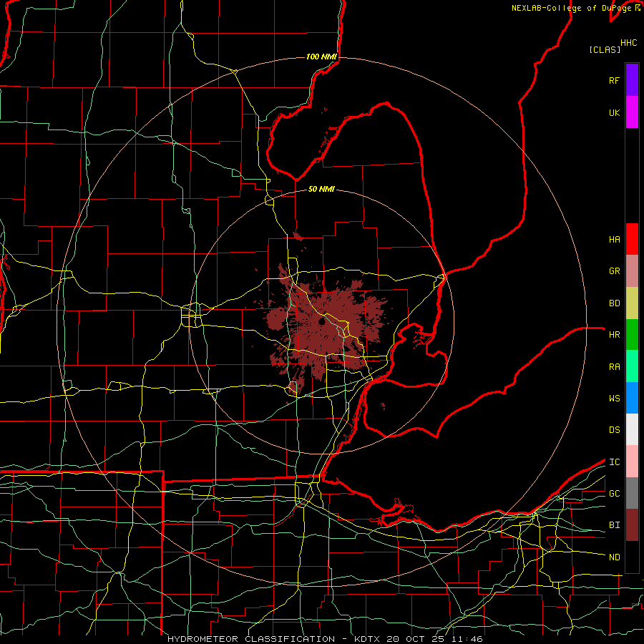Click the HHC product code label
Viewport: 644px width, 644px height.
pos(629,43)
